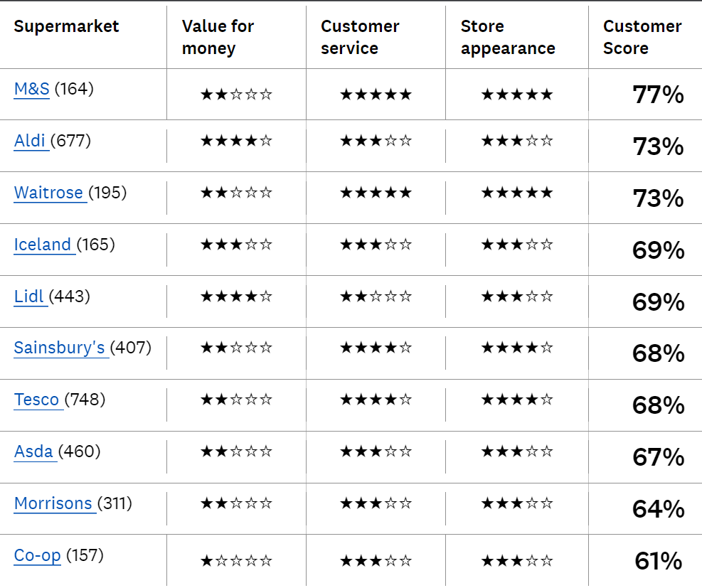Click Waitrose customer service star rating
702x588 pixels.
coord(376,193)
